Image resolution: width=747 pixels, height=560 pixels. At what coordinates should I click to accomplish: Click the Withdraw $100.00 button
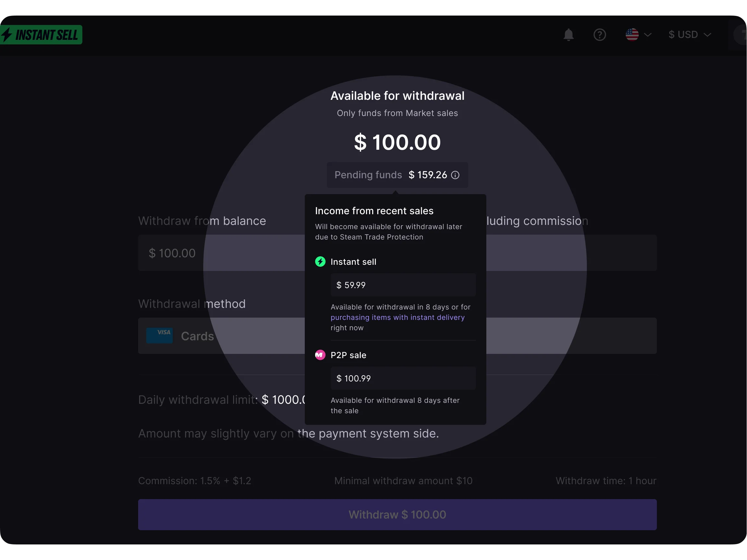click(x=397, y=514)
